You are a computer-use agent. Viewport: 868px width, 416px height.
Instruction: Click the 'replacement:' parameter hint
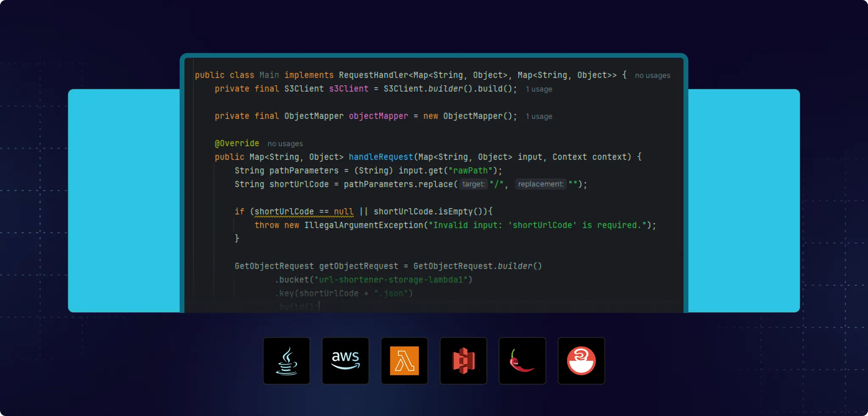point(541,184)
